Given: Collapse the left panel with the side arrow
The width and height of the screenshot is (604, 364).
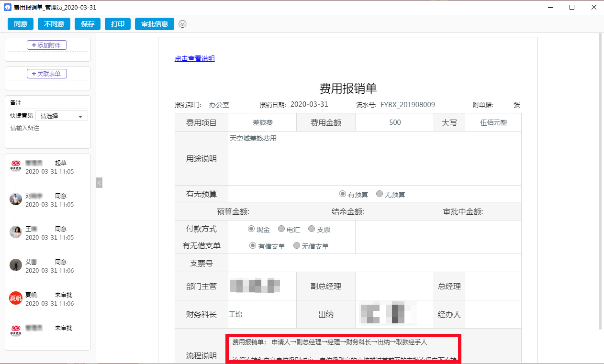Looking at the screenshot, I should [x=99, y=182].
